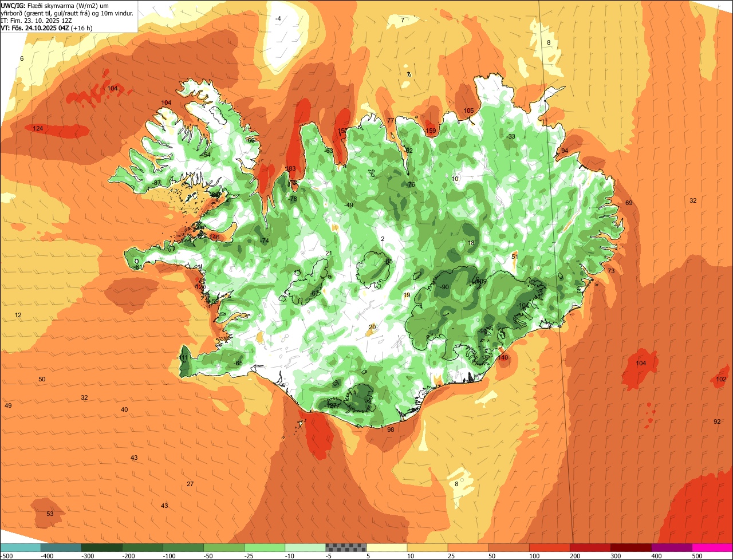This screenshot has width=733, height=560.
Task: Click the legend label '-500'
Action: (7, 555)
